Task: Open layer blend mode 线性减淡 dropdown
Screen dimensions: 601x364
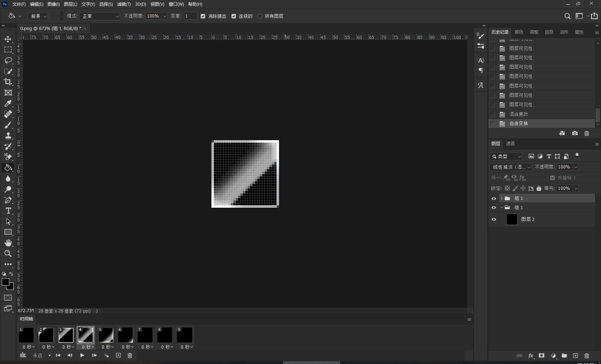Action: [510, 167]
